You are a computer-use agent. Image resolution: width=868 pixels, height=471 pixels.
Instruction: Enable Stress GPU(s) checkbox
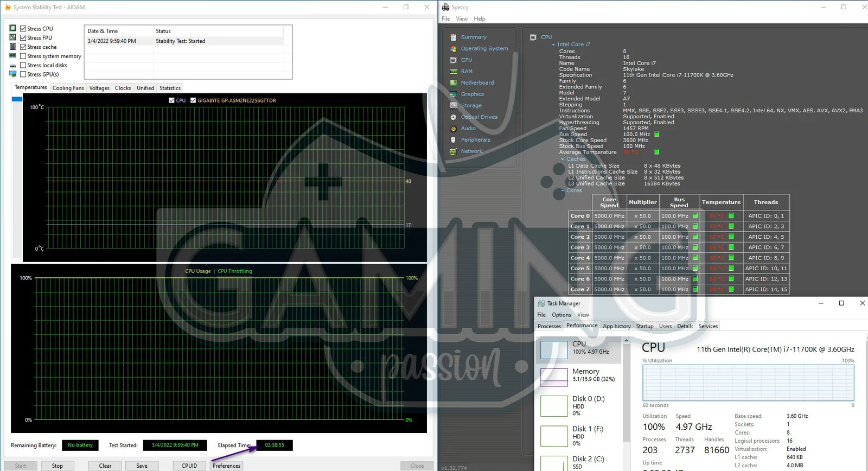[23, 74]
